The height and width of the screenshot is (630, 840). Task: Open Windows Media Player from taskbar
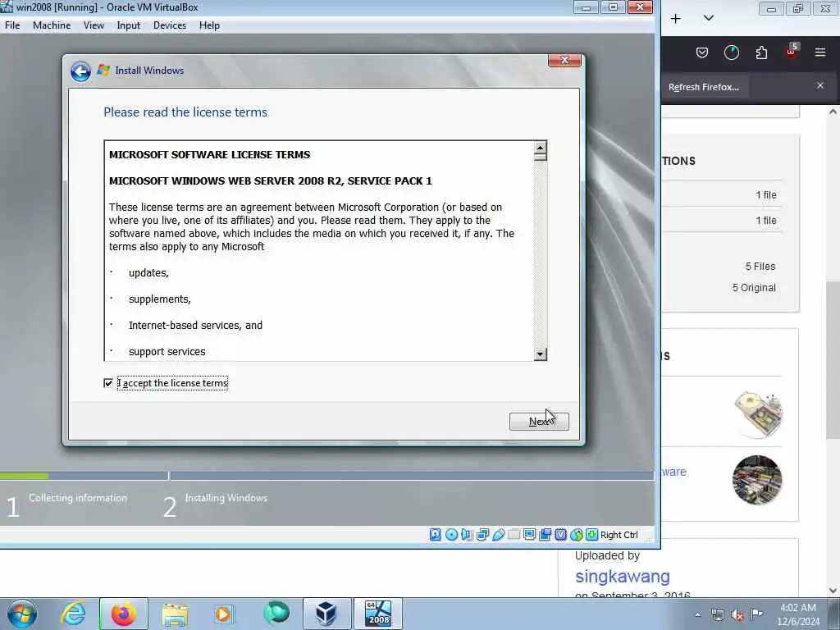224,614
